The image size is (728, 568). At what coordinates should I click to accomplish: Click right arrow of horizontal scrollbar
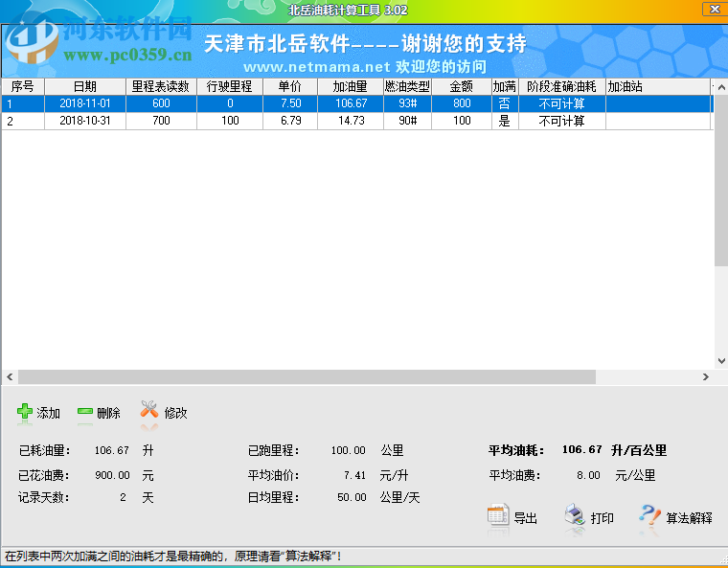(706, 377)
